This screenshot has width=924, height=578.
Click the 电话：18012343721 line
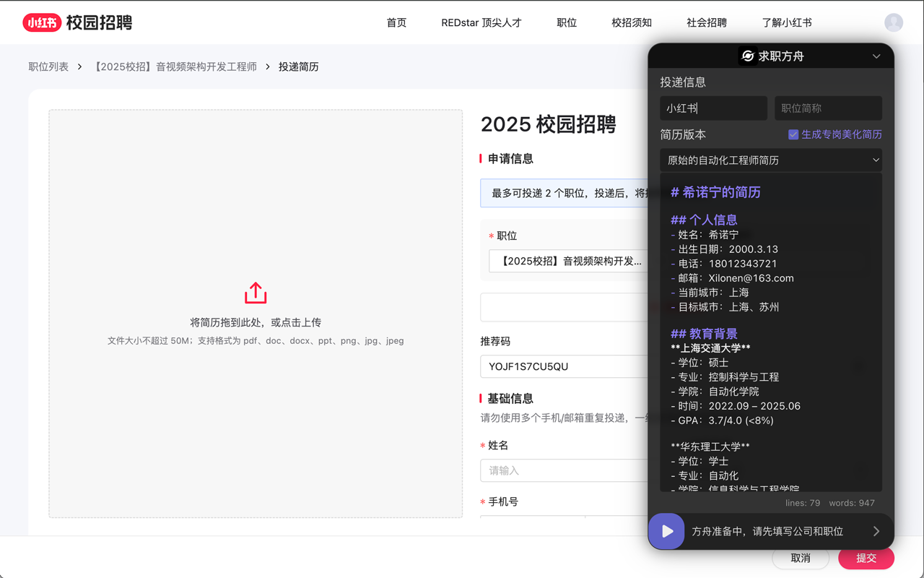724,264
